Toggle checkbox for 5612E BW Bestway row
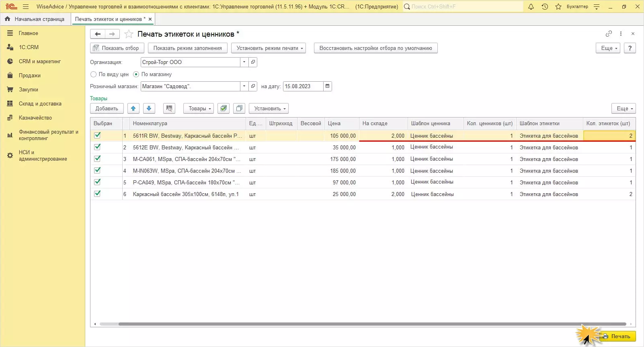The image size is (644, 347). tap(97, 147)
